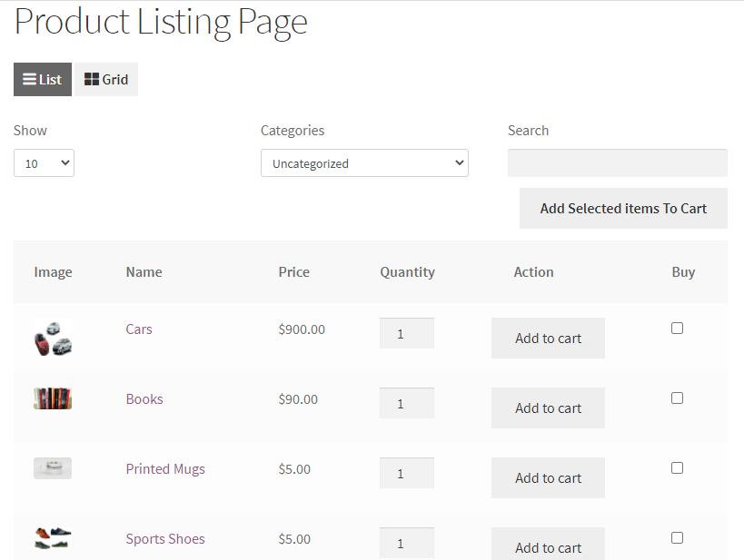Enable the Buy checkbox for Printed Mugs

click(x=677, y=467)
